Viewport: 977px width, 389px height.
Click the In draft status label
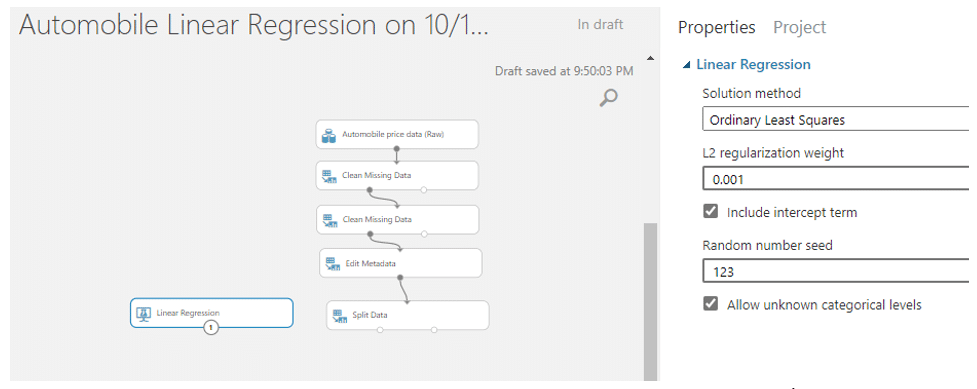coord(600,25)
